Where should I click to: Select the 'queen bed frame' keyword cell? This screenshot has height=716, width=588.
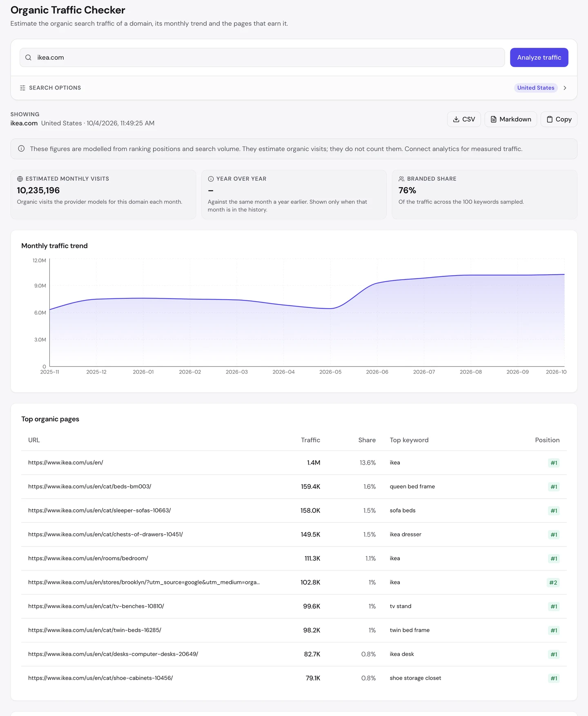pyautogui.click(x=412, y=487)
